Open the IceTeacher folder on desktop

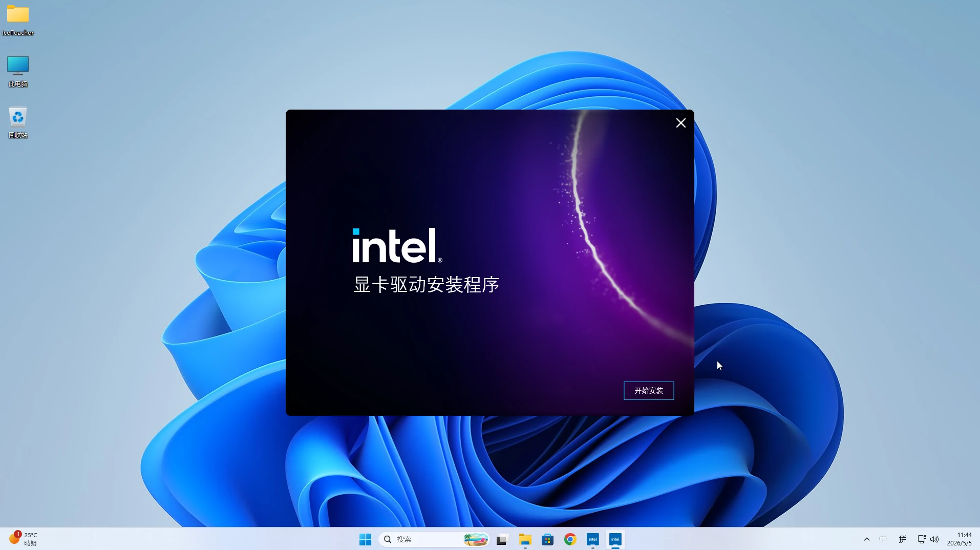pos(18,20)
